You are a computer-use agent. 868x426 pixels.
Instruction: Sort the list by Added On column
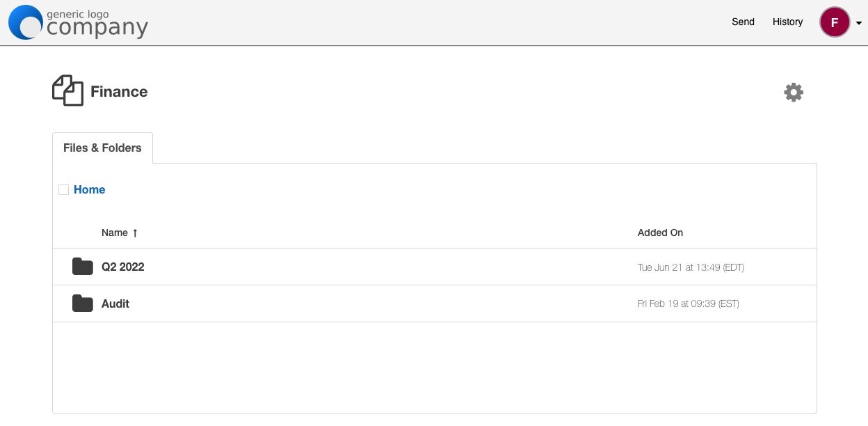pyautogui.click(x=660, y=233)
